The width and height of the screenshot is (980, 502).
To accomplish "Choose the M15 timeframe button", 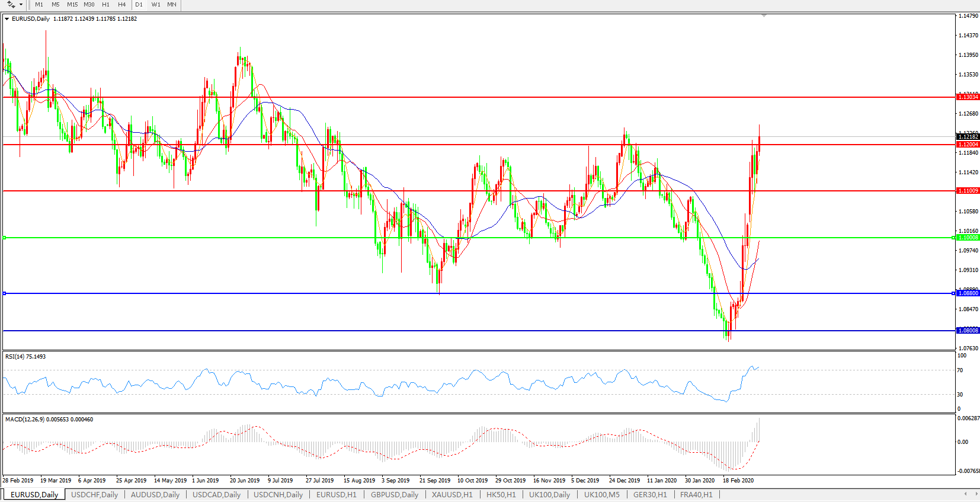I will pyautogui.click(x=72, y=5).
